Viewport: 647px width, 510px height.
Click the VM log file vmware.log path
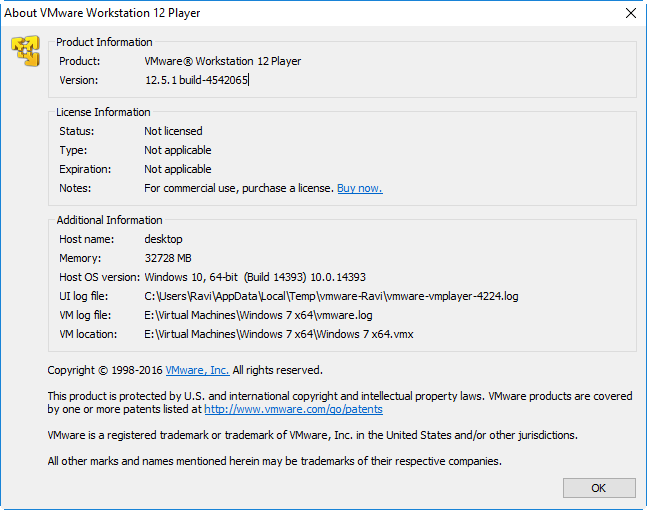coord(258,315)
